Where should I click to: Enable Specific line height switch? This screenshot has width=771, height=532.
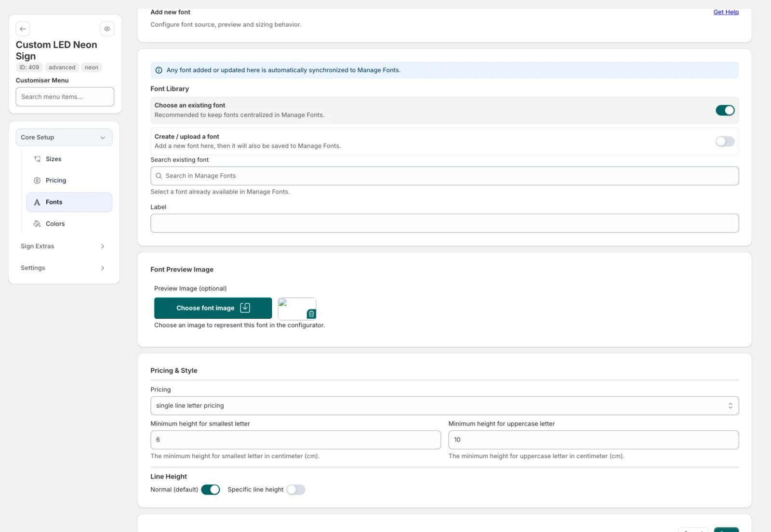296,490
